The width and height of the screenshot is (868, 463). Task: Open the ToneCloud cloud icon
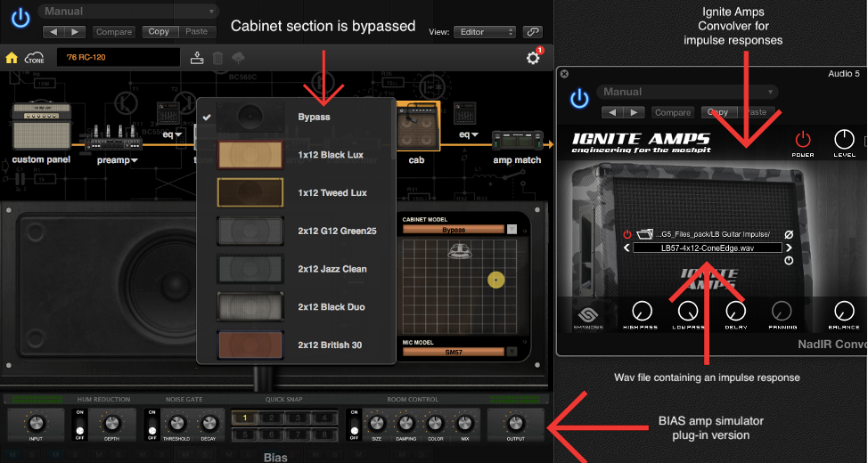pos(35,58)
